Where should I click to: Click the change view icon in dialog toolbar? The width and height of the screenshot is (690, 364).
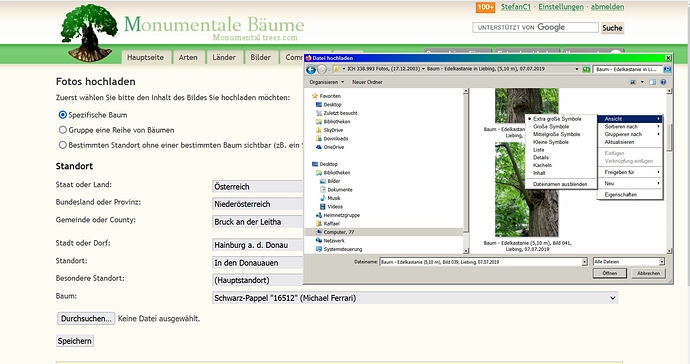coord(633,82)
